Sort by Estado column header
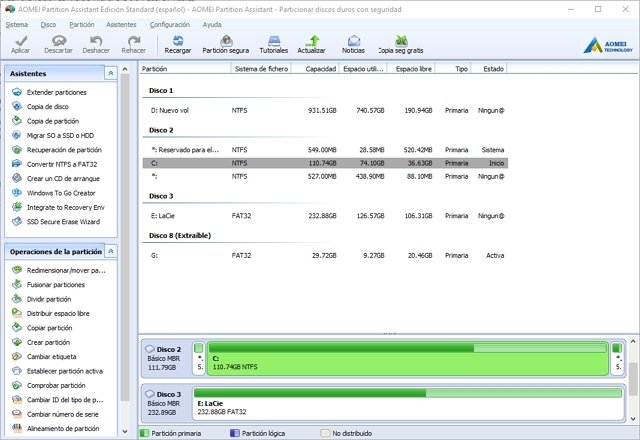The height and width of the screenshot is (440, 640). [489, 69]
